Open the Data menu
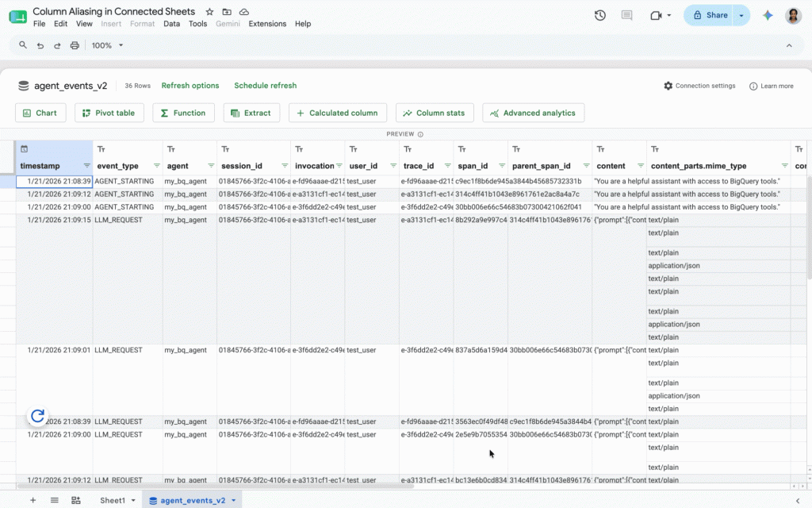812x508 pixels. (x=171, y=24)
